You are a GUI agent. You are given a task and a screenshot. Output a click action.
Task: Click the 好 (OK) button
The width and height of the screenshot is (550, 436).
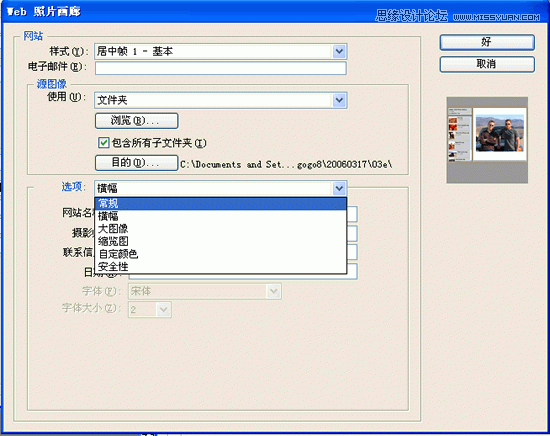click(x=487, y=42)
